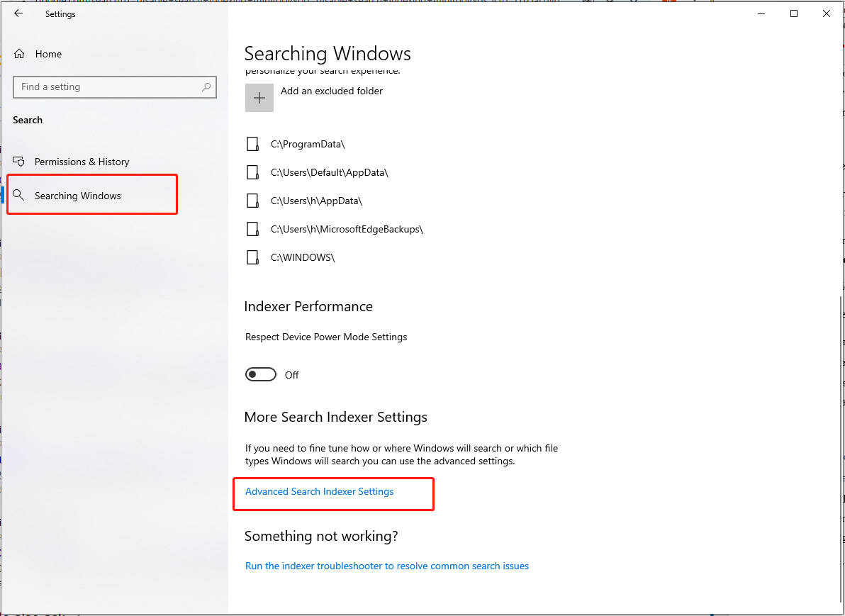Click the document icon next to C:\WINDOWS\
The width and height of the screenshot is (845, 616).
(x=253, y=257)
